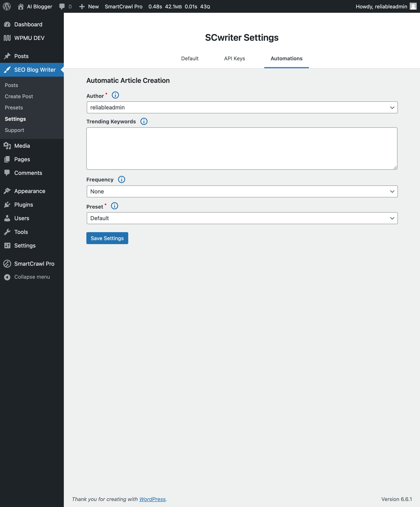Click the Settings sliders icon in sidebar
The height and width of the screenshot is (507, 420).
pyautogui.click(x=7, y=245)
